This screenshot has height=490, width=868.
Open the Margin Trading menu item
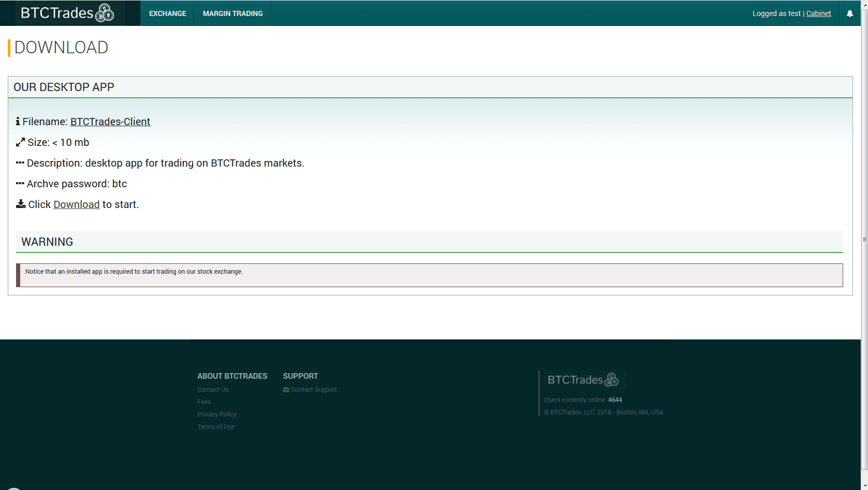tap(233, 13)
